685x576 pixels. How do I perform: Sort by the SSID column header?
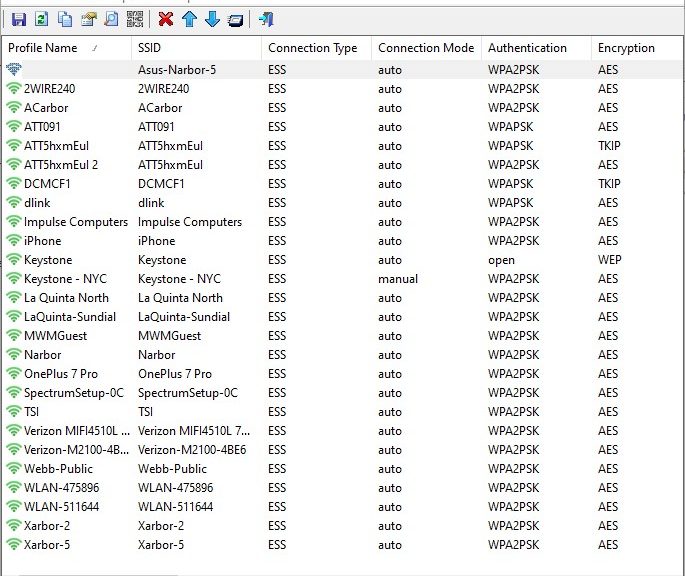coord(197,48)
